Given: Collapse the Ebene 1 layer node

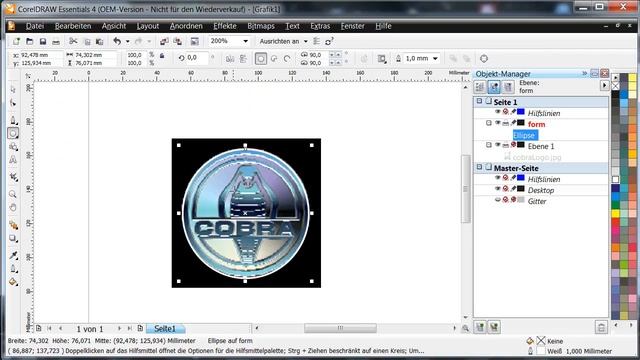Looking at the screenshot, I should [x=489, y=145].
